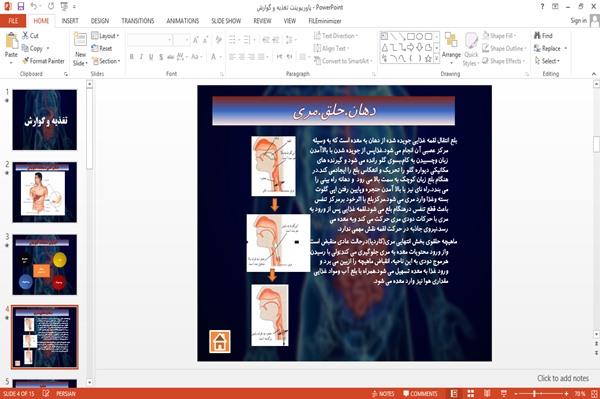Select slide 2 thumbnail with body diagram

[x=44, y=192]
